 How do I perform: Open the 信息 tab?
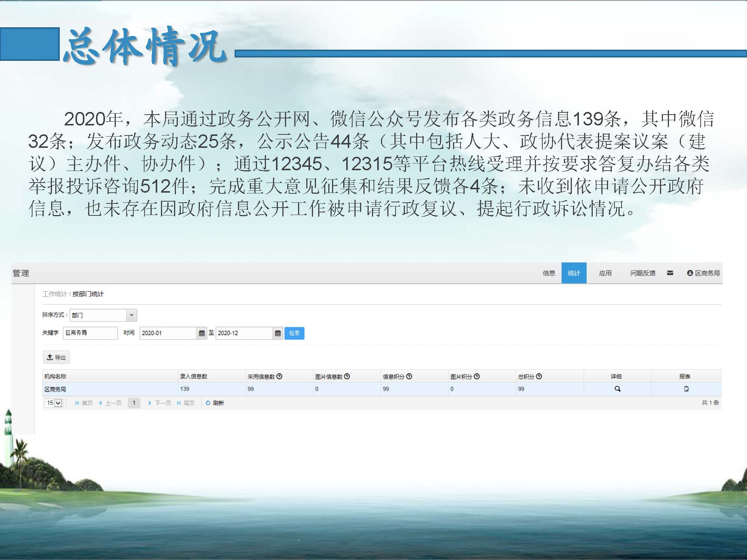click(x=549, y=273)
